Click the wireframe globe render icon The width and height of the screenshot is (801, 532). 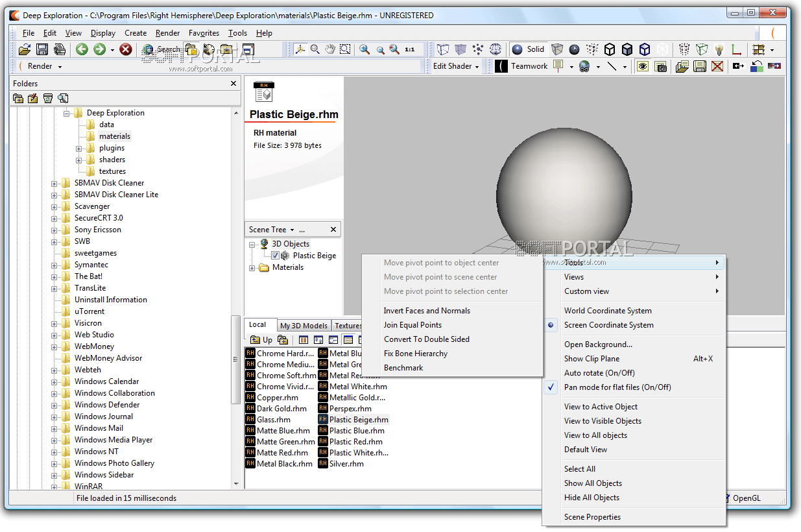click(x=496, y=49)
